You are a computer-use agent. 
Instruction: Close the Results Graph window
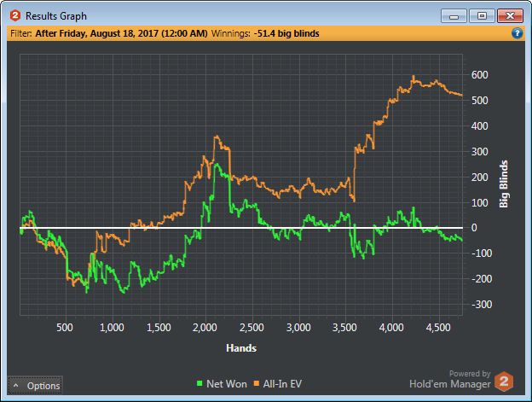(x=510, y=16)
